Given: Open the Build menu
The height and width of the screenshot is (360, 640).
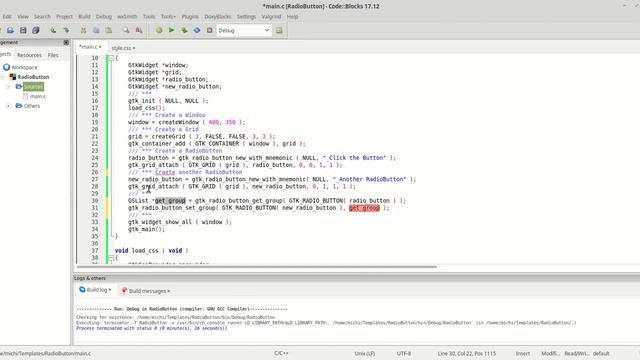Looking at the screenshot, I should pos(84,17).
